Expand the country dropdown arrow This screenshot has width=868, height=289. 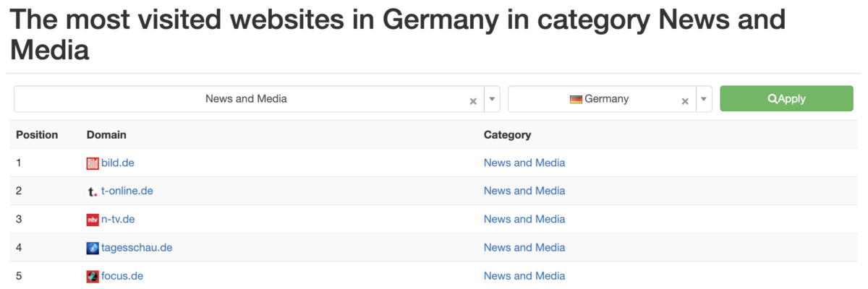coord(704,99)
